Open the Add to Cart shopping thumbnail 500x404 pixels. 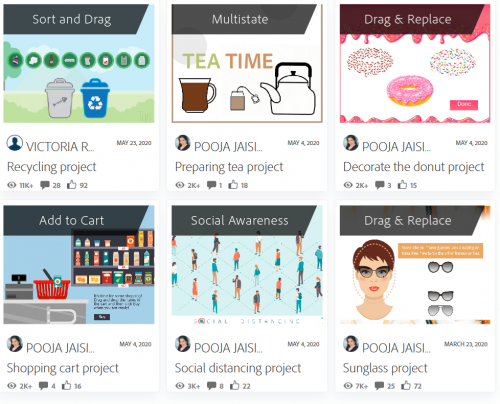(79, 265)
